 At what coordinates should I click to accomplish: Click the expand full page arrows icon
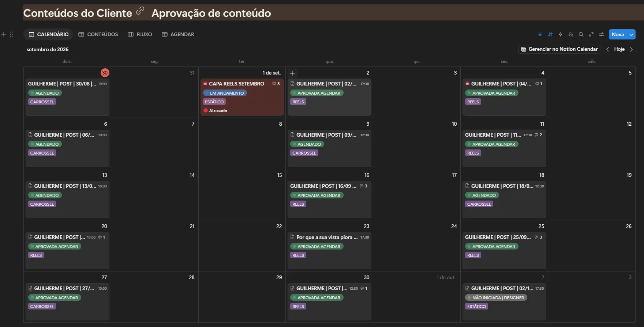(591, 34)
